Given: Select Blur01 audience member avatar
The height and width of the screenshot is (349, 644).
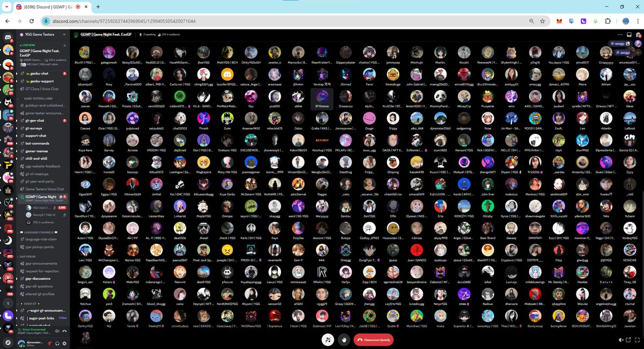Looking at the screenshot, I should [85, 52].
